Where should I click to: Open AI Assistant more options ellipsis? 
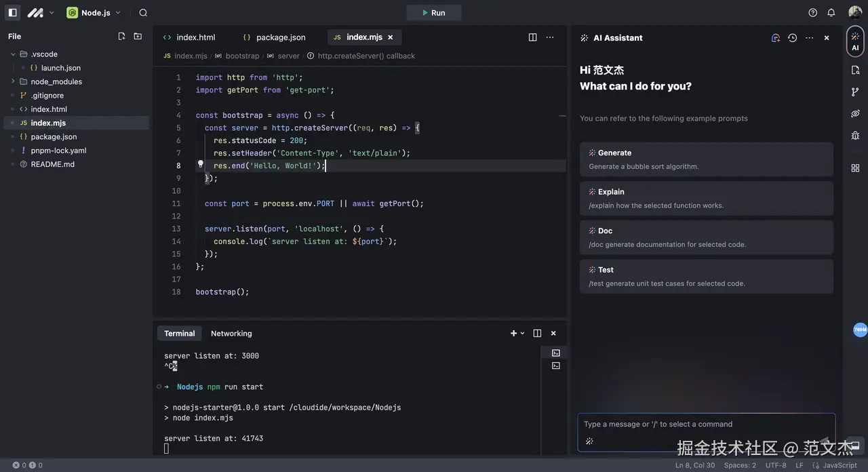[810, 38]
